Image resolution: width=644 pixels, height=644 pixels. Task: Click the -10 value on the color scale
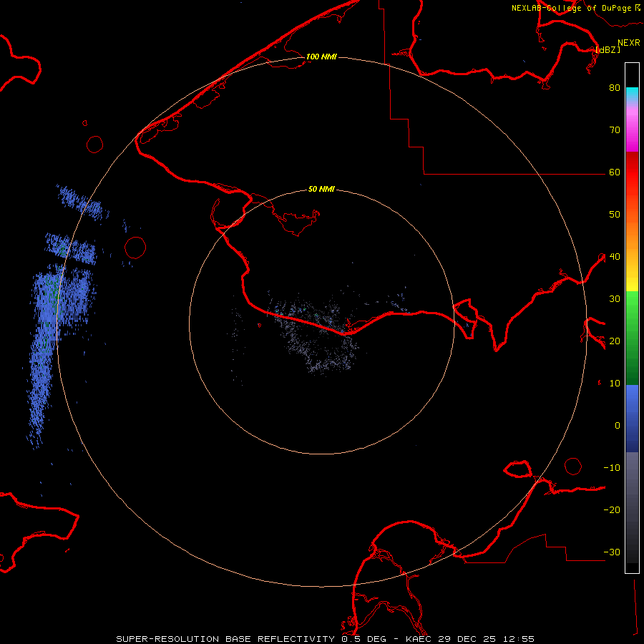612,468
